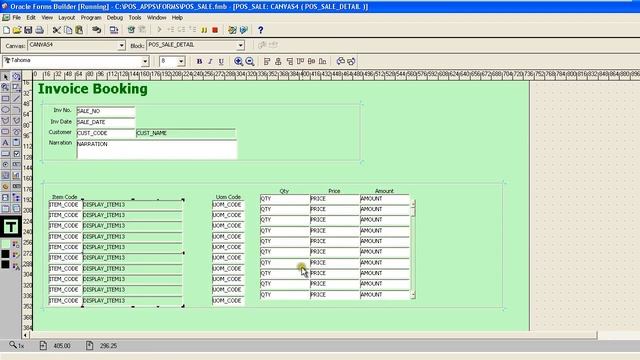Click the detail block vertical scrollbar

413,249
